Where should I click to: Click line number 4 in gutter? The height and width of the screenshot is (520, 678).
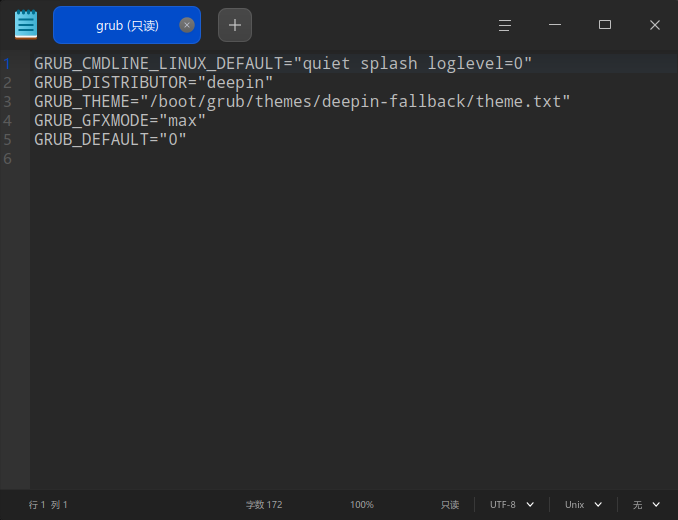point(7,121)
